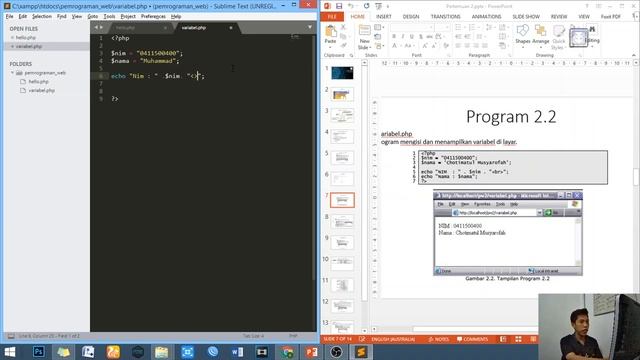Click the Windows Start button

tap(9, 352)
